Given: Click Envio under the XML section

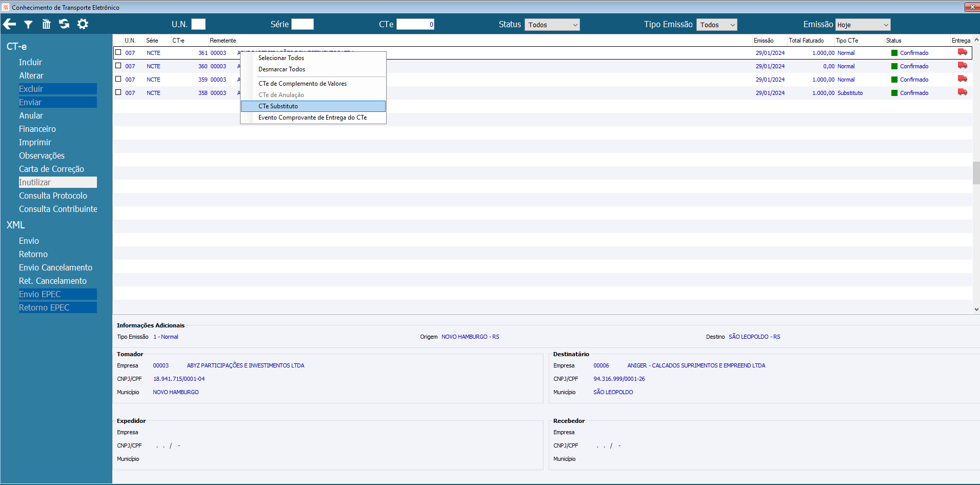Looking at the screenshot, I should pos(29,241).
